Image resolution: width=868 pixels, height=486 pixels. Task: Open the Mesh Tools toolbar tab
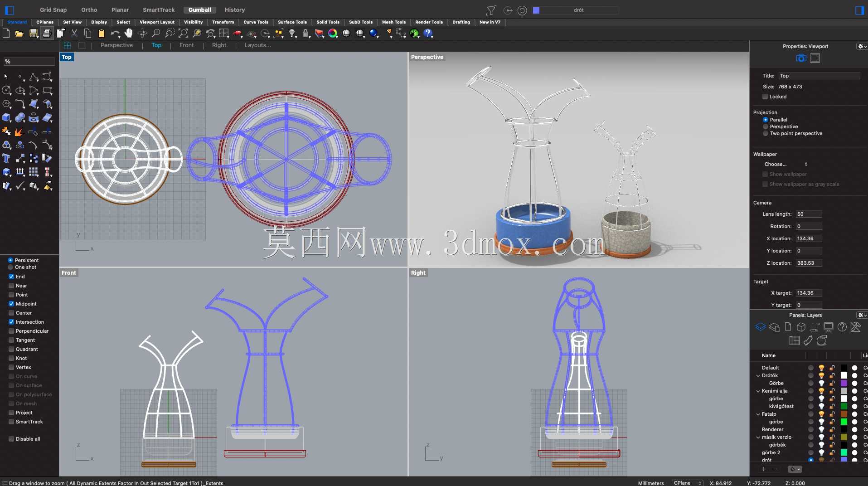(x=393, y=22)
